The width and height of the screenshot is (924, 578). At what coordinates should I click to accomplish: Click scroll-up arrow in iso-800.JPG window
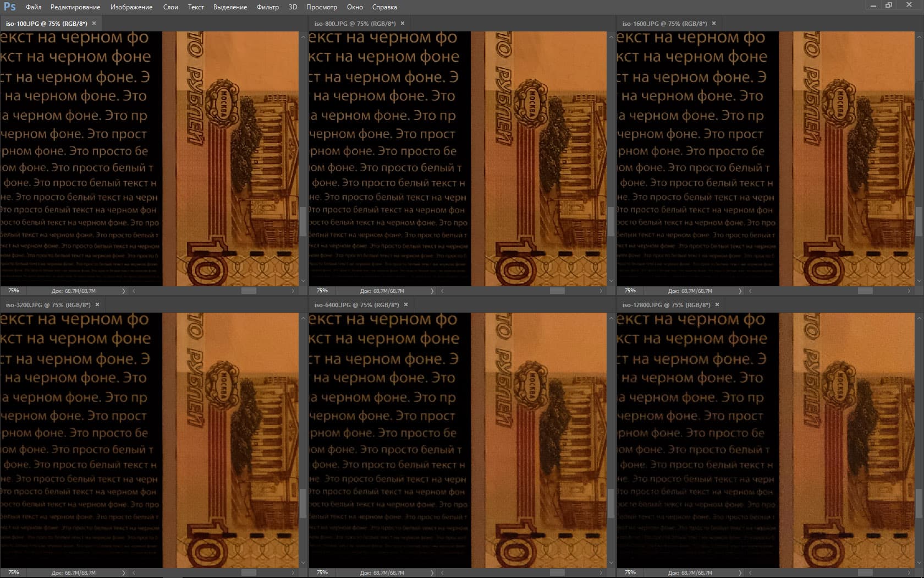611,36
